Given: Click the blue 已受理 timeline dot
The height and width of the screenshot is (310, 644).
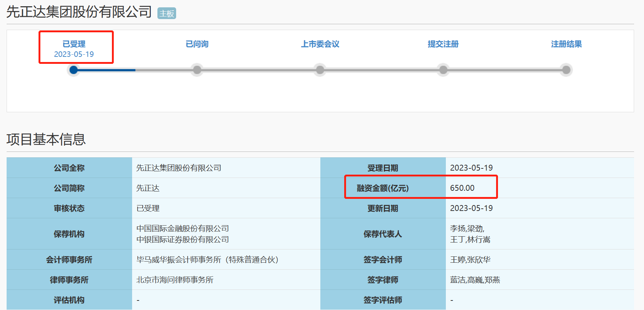Looking at the screenshot, I should coord(74,70).
